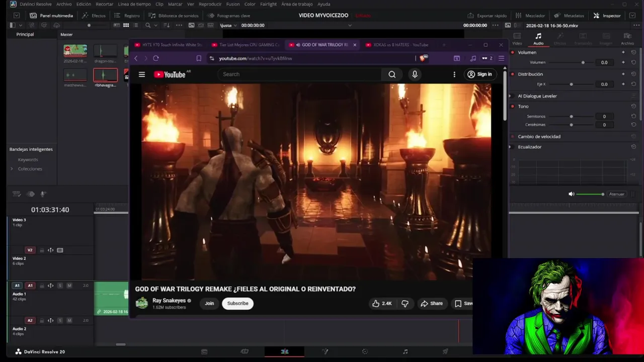The width and height of the screenshot is (644, 362).
Task: Enable the AI Dialogue Leveler toggle
Action: tap(513, 96)
